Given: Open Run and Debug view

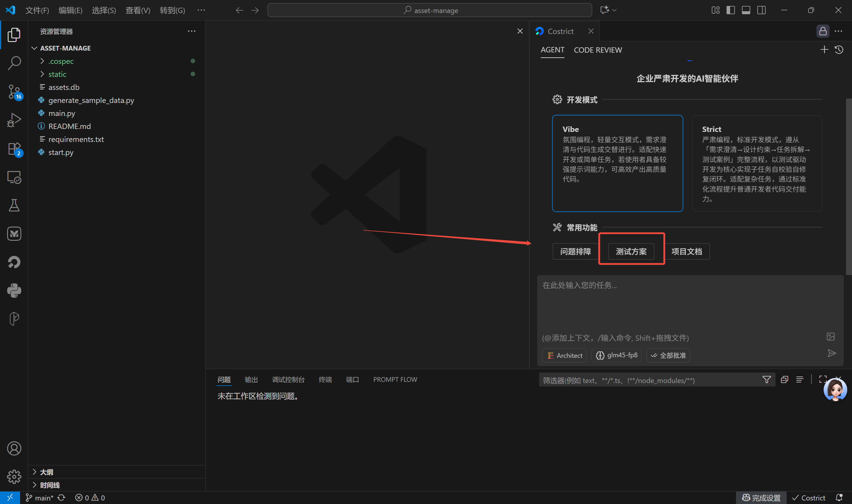Looking at the screenshot, I should tap(14, 120).
